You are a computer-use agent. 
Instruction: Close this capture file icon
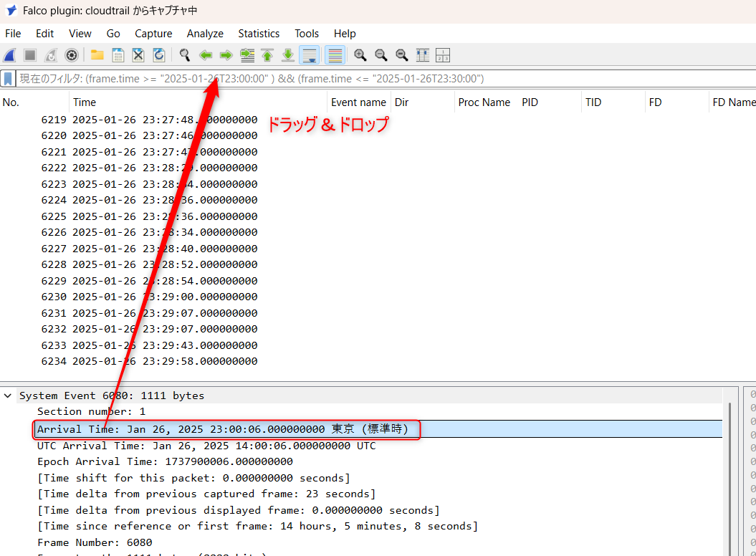pos(138,55)
